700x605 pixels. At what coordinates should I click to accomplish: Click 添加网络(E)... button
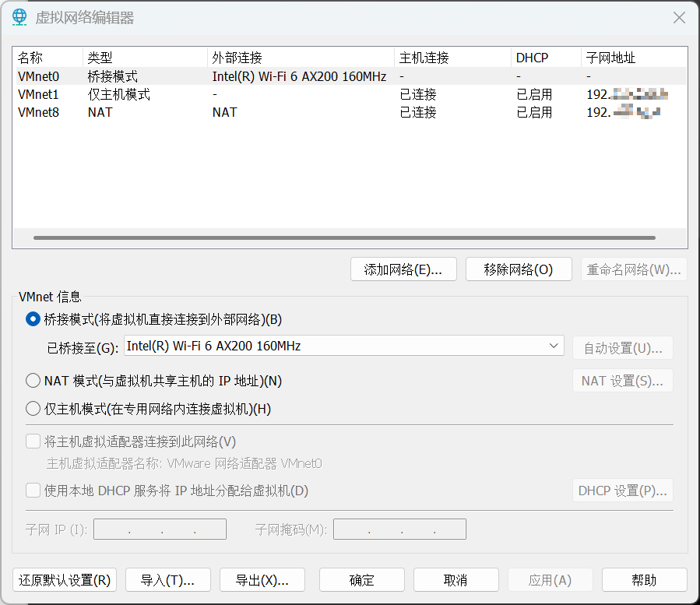tap(403, 269)
